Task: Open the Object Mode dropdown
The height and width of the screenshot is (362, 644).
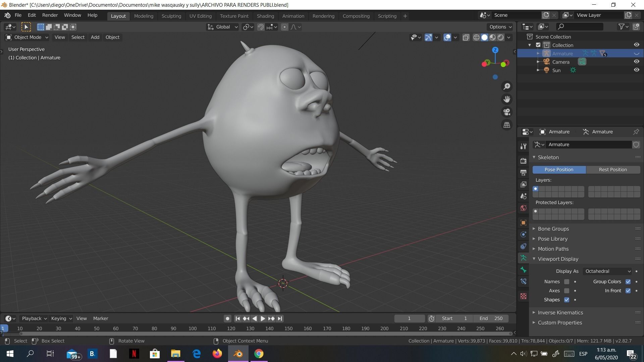Action: point(27,37)
